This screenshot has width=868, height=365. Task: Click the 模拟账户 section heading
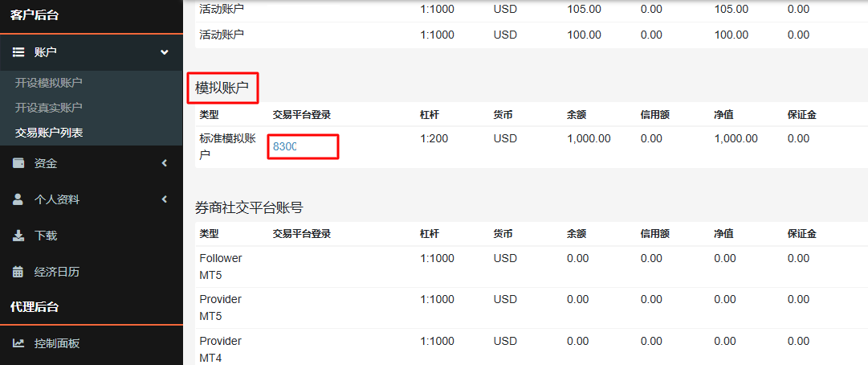(x=222, y=88)
